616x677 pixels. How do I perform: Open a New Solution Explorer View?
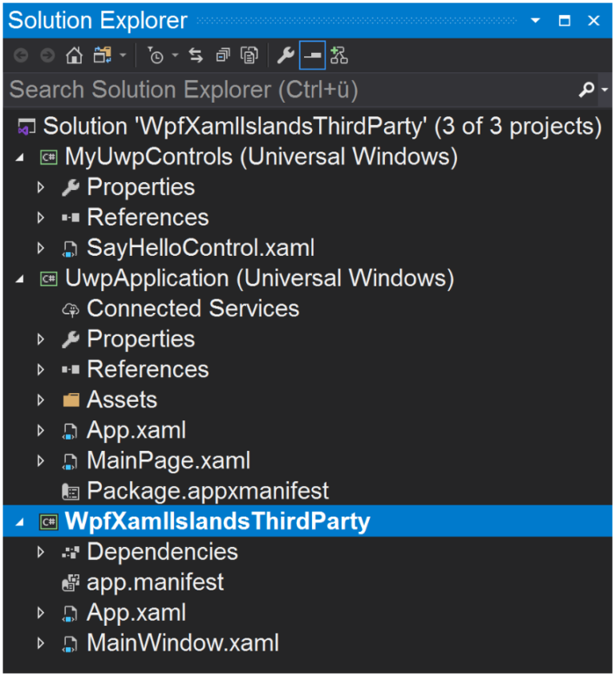(339, 55)
